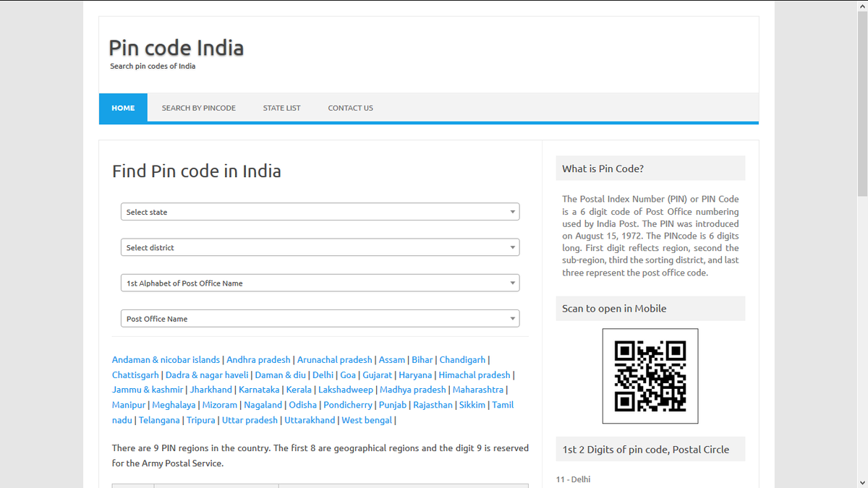This screenshot has width=868, height=488.
Task: Open the Tripura link
Action: point(201,420)
